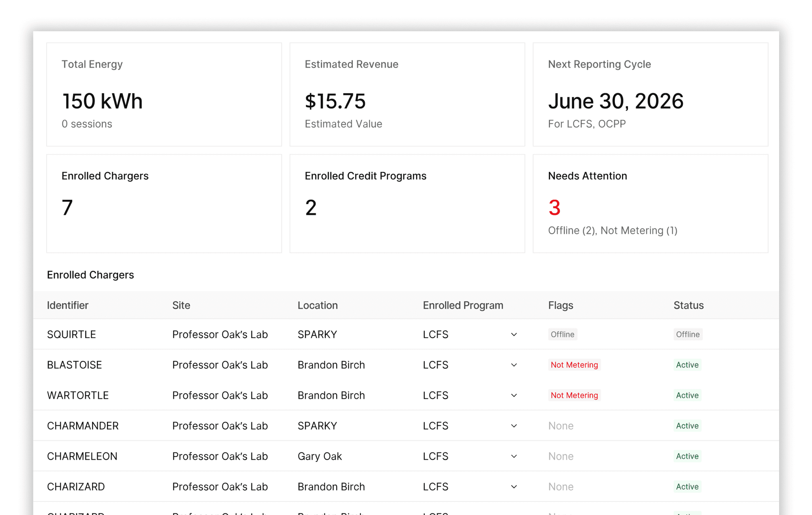Click the Active status badge for BLASTOISE
812x515 pixels.
pos(687,365)
